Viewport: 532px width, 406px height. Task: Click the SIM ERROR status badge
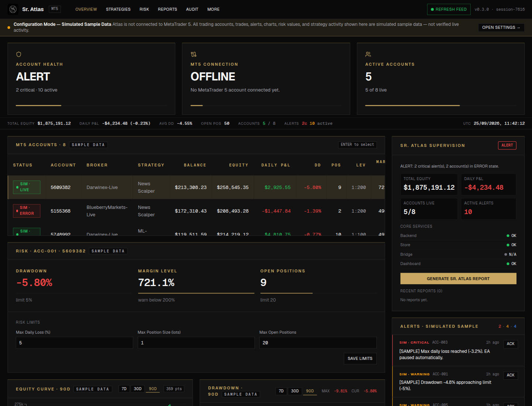point(27,211)
